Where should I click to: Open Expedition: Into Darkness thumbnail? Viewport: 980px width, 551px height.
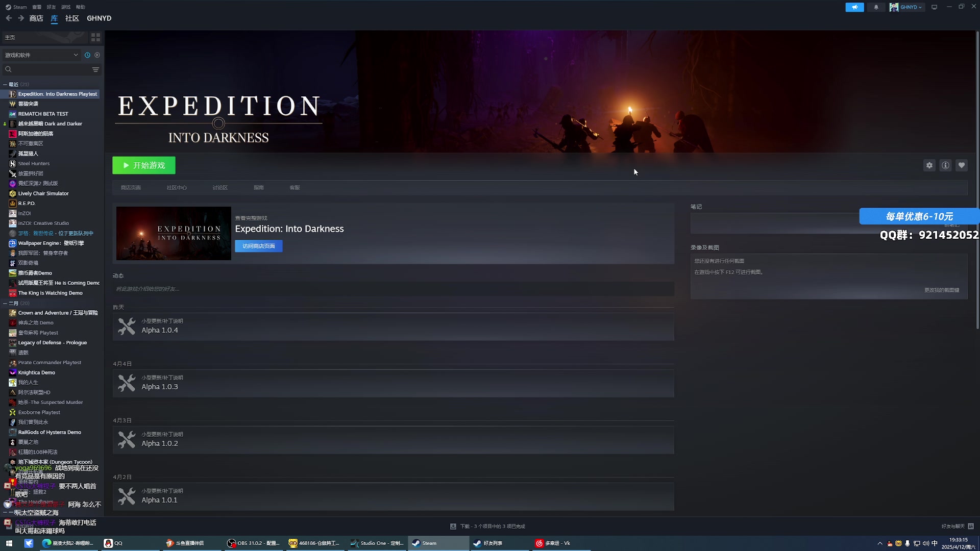point(174,233)
